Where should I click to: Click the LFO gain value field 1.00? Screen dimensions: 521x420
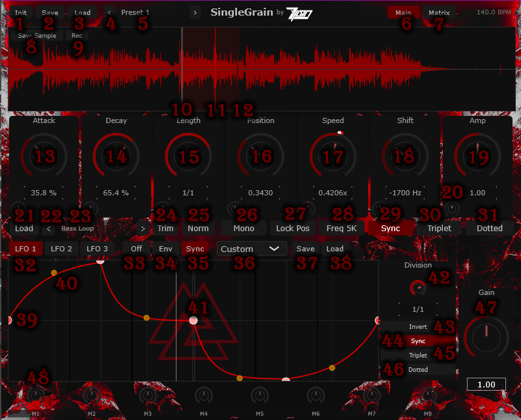tap(485, 385)
